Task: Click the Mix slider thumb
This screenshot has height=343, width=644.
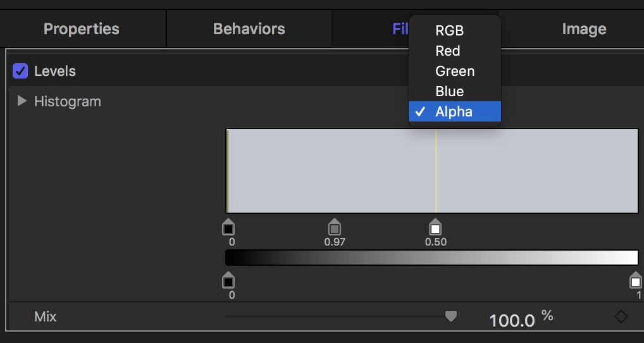Action: click(450, 316)
